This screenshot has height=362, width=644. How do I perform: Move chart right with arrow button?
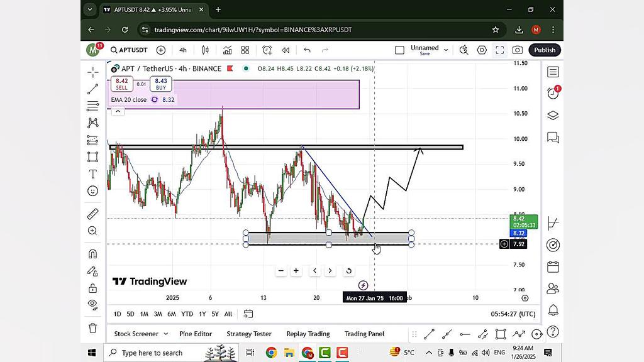click(330, 271)
